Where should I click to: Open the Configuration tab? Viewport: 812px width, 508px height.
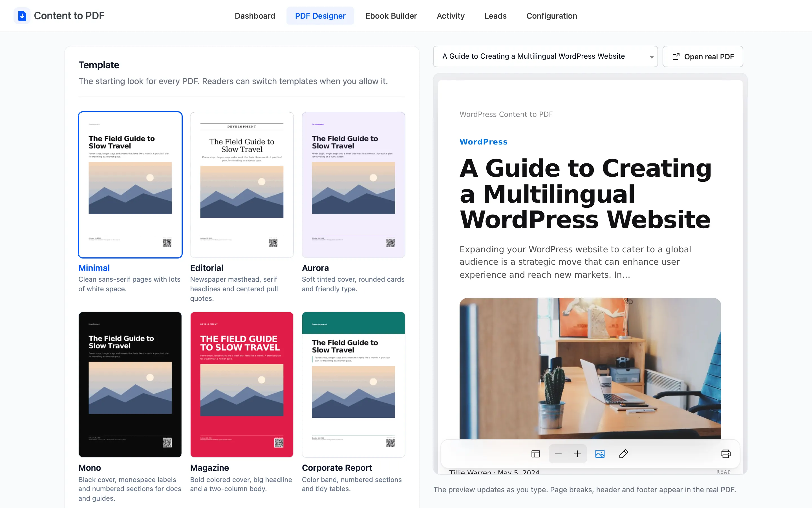point(551,16)
